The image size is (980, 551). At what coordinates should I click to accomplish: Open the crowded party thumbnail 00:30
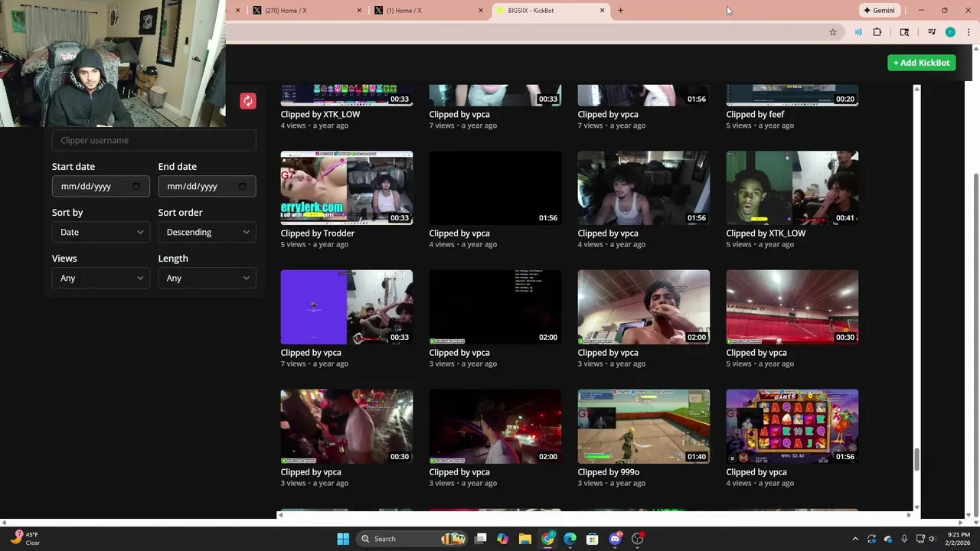[347, 426]
